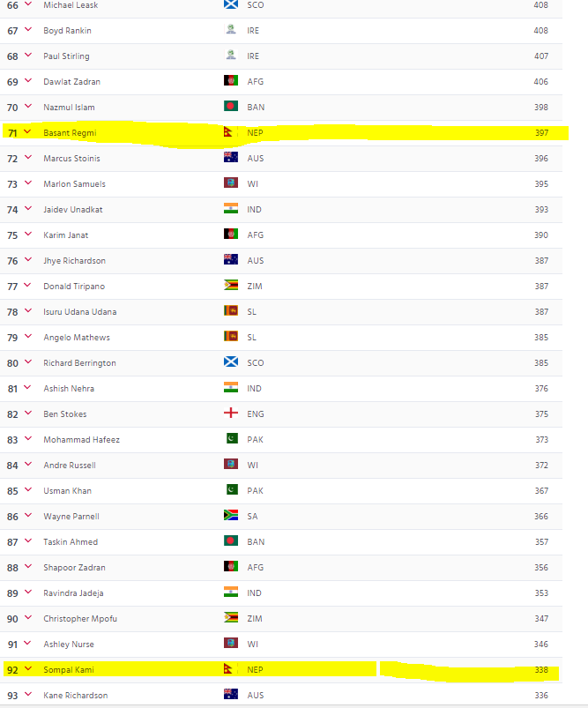Screen dimensions: 588x708
Task: Click Australia flag next to Marcus Stoinis
Action: (231, 159)
